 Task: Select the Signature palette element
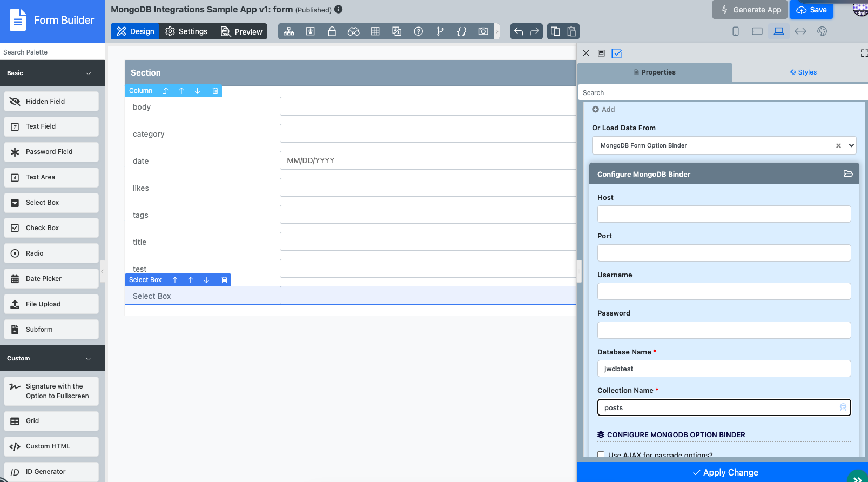(51, 391)
